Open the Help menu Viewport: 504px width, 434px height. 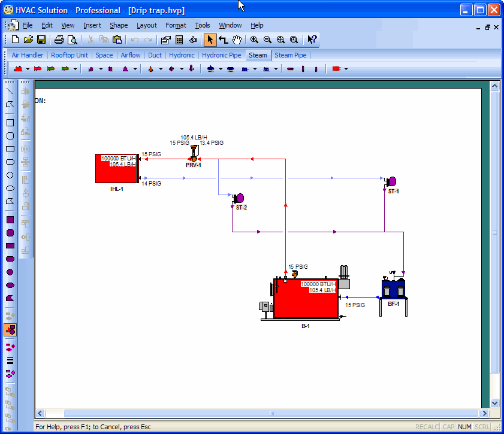[257, 25]
